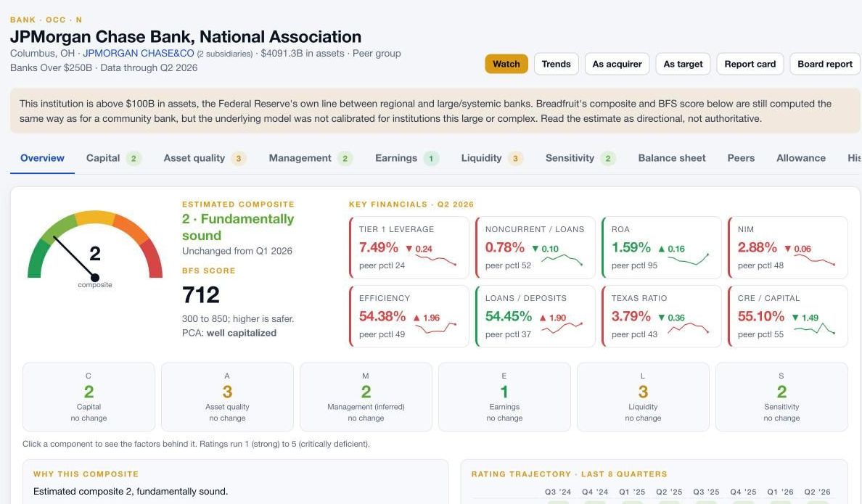Viewport: 862px width, 504px height.
Task: Click the BFS score value 712
Action: point(201,295)
